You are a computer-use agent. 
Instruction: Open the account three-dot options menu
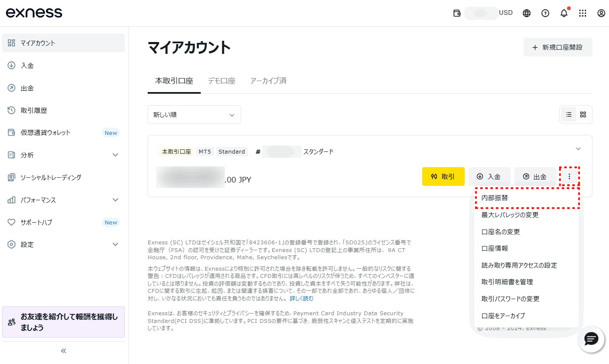click(570, 176)
